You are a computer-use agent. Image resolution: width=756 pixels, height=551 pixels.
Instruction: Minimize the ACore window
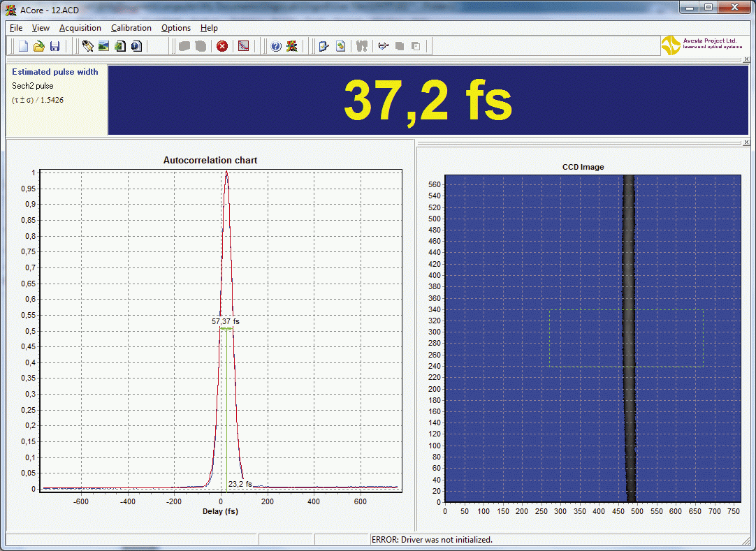[x=690, y=7]
